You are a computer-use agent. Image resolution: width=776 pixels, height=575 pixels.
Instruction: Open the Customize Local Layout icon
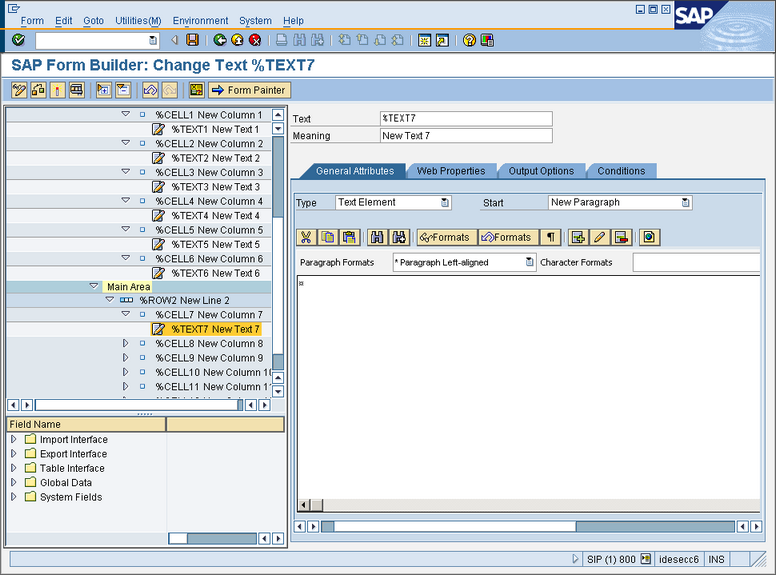click(x=487, y=40)
